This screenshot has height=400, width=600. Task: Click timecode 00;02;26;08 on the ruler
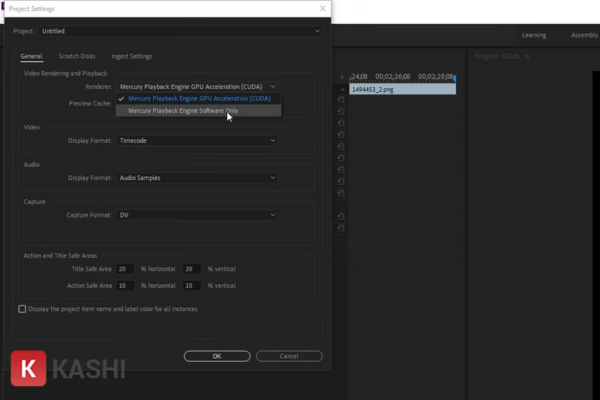coord(393,77)
